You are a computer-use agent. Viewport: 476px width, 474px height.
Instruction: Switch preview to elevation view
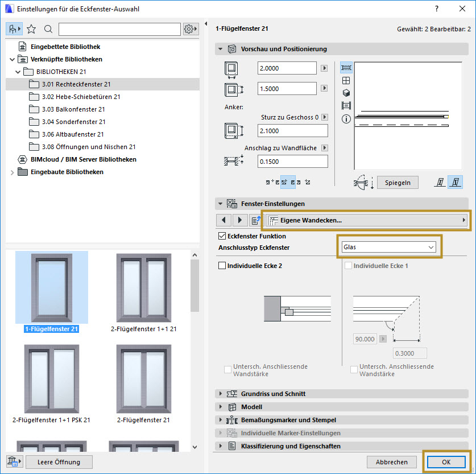[346, 80]
